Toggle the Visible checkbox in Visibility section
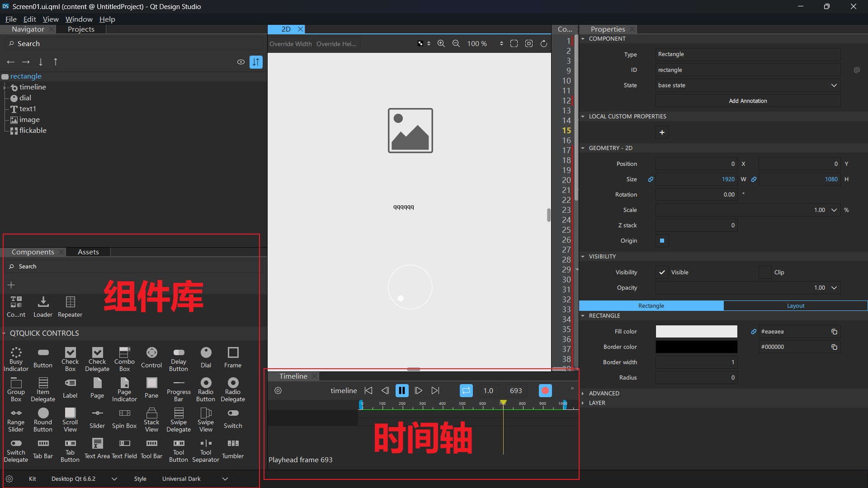868x488 pixels. 662,272
